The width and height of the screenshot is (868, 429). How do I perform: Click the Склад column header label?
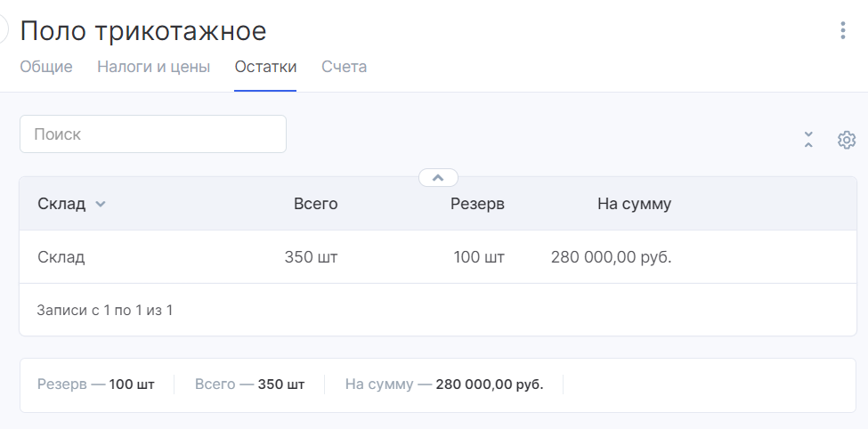pos(61,204)
